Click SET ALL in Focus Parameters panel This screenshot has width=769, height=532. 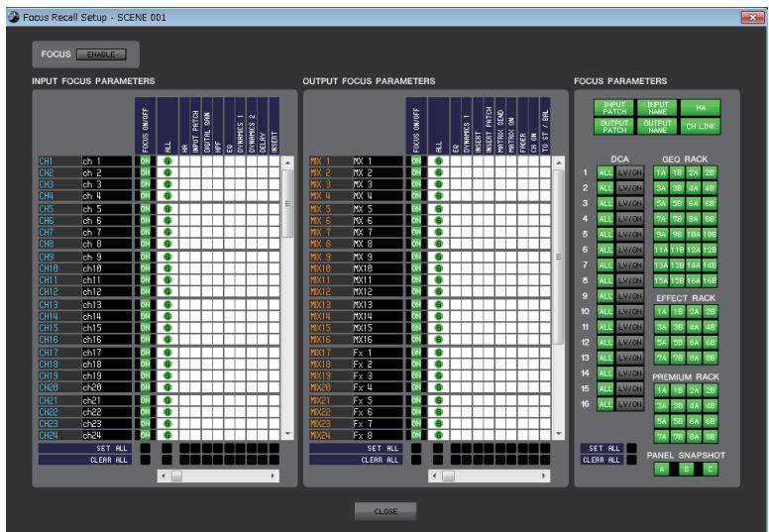click(632, 448)
